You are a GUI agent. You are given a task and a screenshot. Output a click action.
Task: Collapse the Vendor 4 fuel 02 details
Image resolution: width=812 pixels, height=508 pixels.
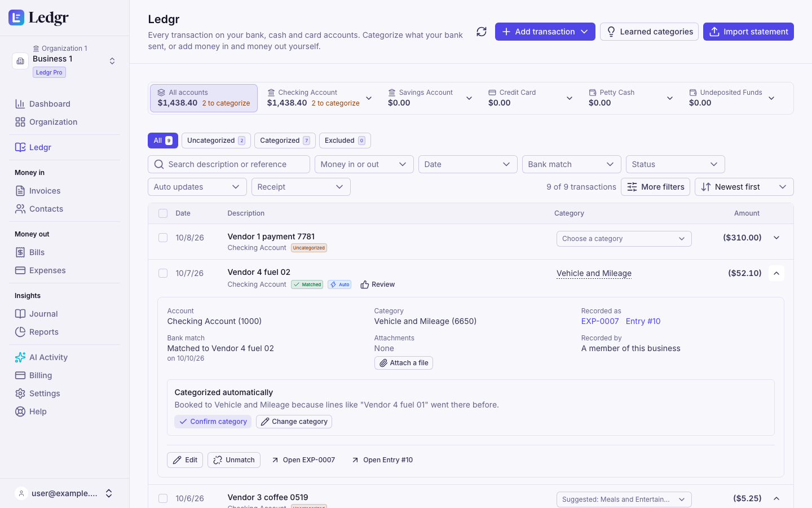click(776, 273)
